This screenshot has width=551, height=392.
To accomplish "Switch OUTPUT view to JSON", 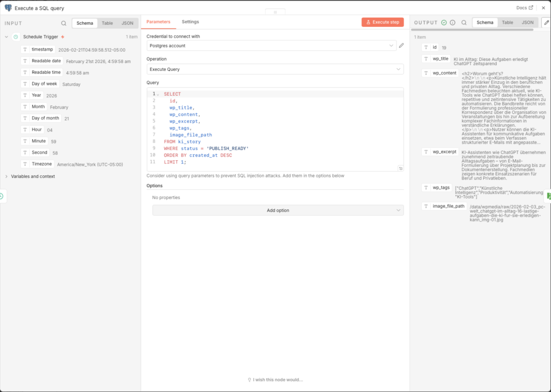I will pyautogui.click(x=527, y=23).
